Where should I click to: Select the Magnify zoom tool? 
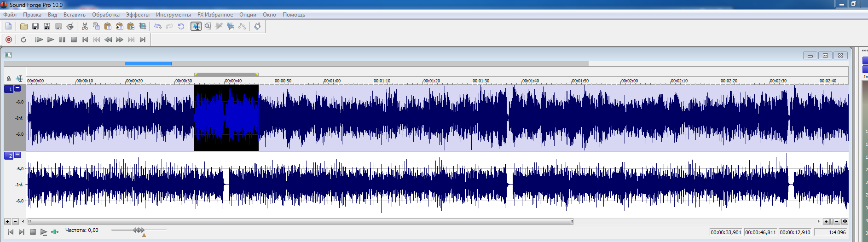(x=208, y=26)
